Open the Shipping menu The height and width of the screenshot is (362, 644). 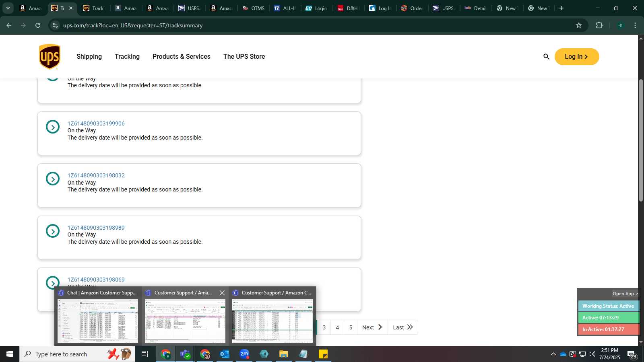pyautogui.click(x=89, y=57)
